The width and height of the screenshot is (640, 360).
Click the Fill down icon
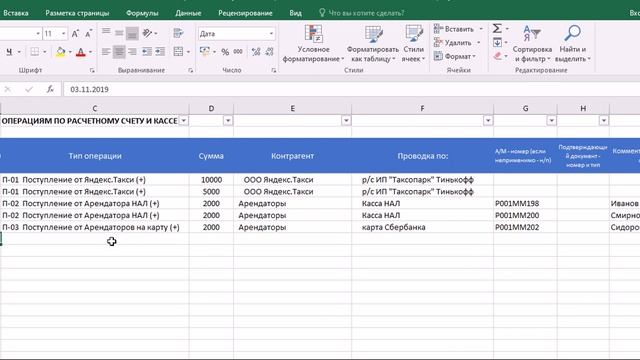point(497,42)
